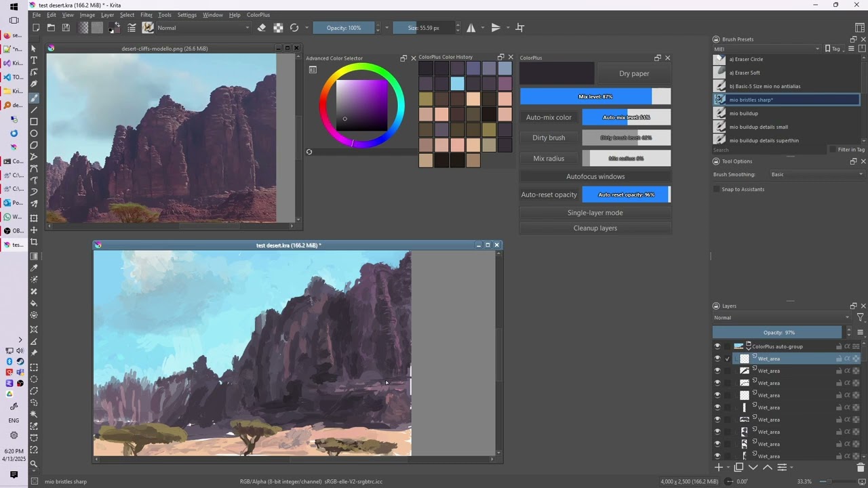Enable Single-layer mode button
This screenshot has height=488, width=868.
click(595, 213)
